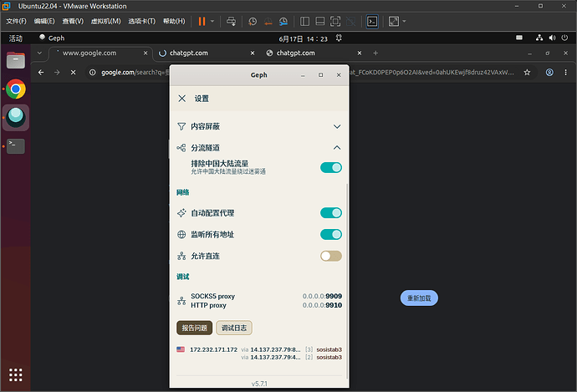This screenshot has width=577, height=392.
Task: Open Ubuntu volume icon in top bar
Action: pyautogui.click(x=552, y=38)
